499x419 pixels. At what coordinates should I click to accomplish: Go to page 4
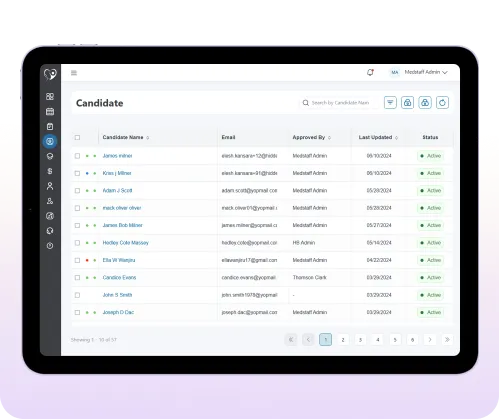point(378,340)
